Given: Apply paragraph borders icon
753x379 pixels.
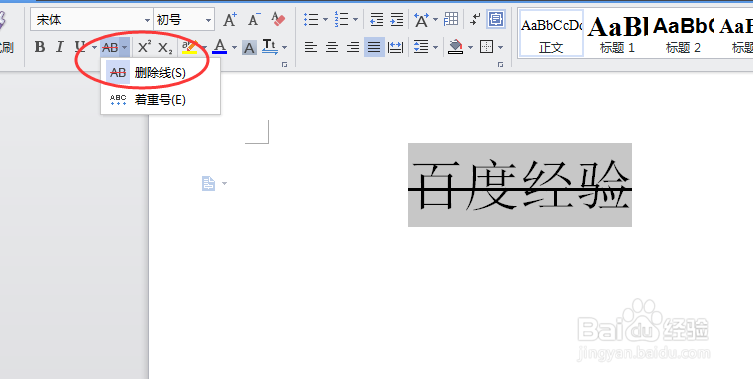Looking at the screenshot, I should coord(486,47).
